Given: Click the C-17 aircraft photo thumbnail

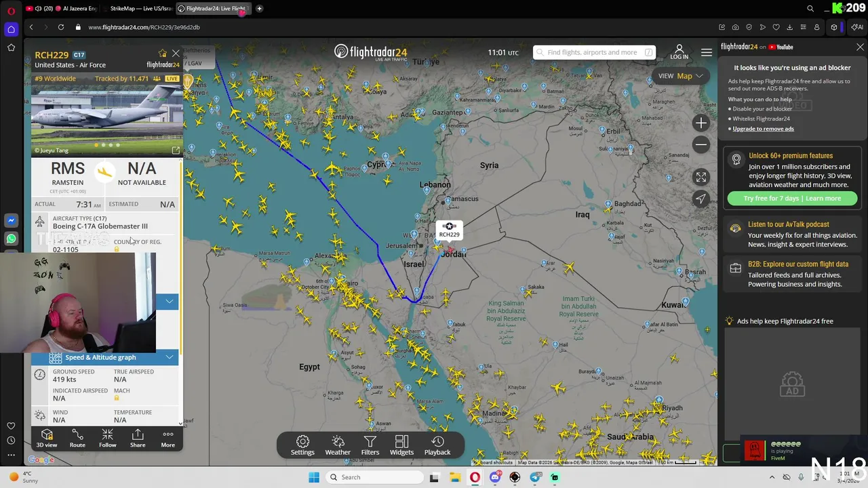Looking at the screenshot, I should (x=106, y=121).
